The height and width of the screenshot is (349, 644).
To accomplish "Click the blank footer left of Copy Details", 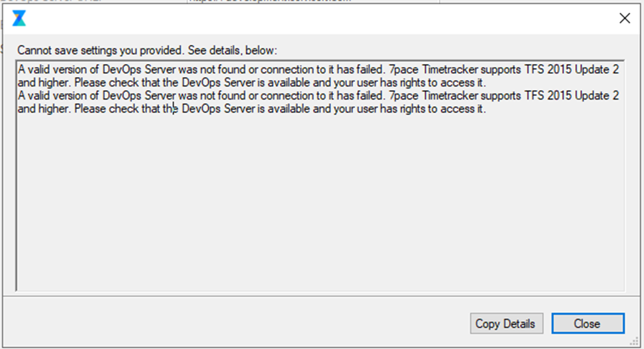I will click(236, 324).
